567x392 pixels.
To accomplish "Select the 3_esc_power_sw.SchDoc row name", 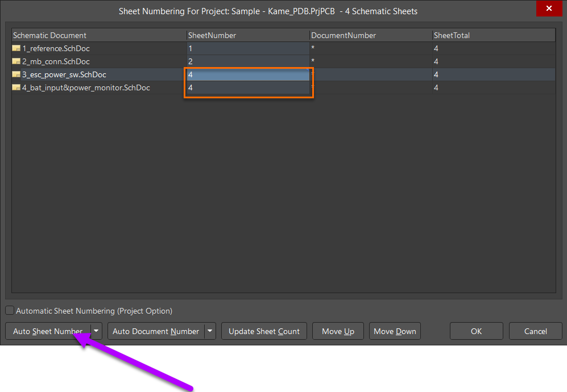I will pos(64,74).
